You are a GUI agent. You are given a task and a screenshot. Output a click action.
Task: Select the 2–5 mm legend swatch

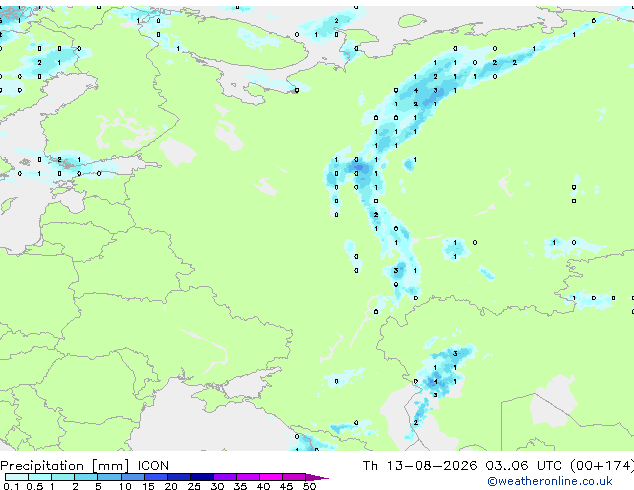86,477
